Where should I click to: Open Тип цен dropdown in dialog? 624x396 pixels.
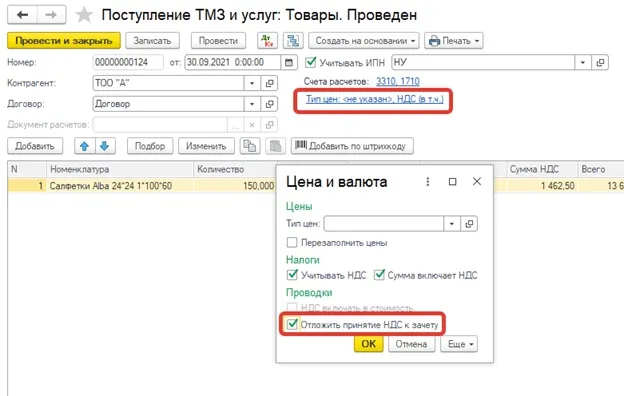(x=452, y=224)
